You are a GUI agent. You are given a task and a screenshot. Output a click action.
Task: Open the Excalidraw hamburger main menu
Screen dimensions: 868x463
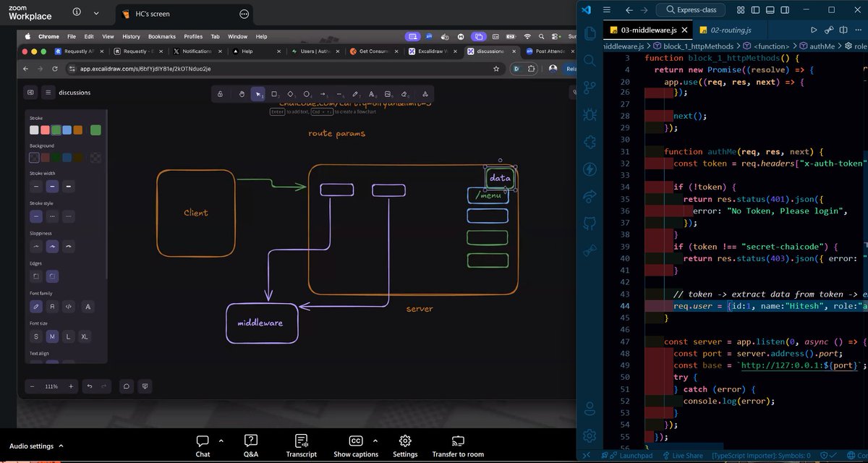coord(48,93)
